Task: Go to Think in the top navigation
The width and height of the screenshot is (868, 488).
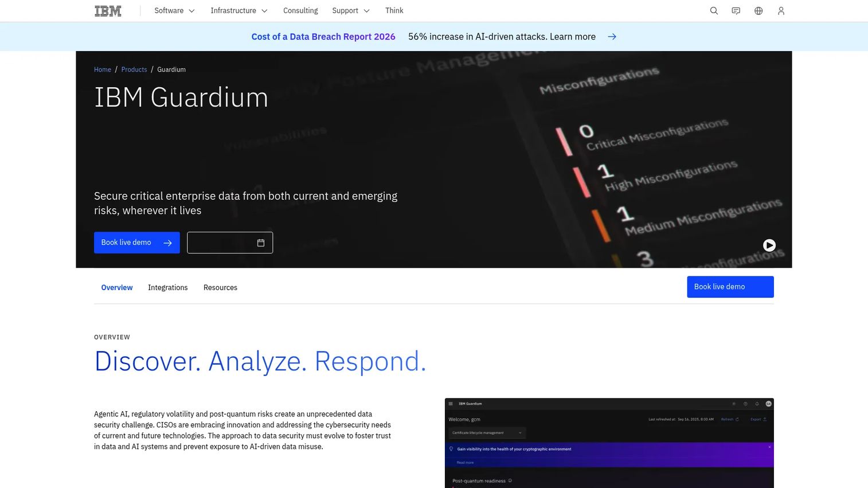Action: pos(394,11)
